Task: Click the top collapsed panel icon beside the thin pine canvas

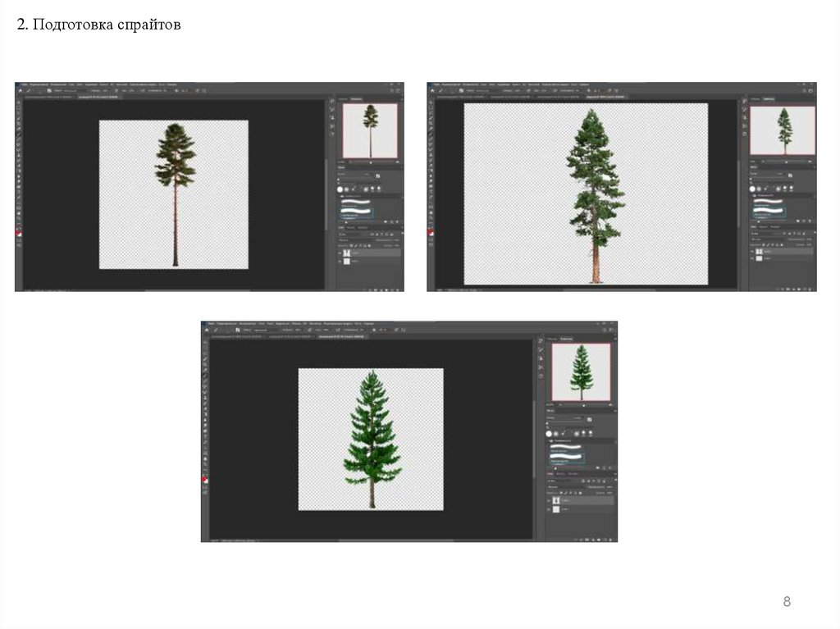Action: [x=331, y=101]
